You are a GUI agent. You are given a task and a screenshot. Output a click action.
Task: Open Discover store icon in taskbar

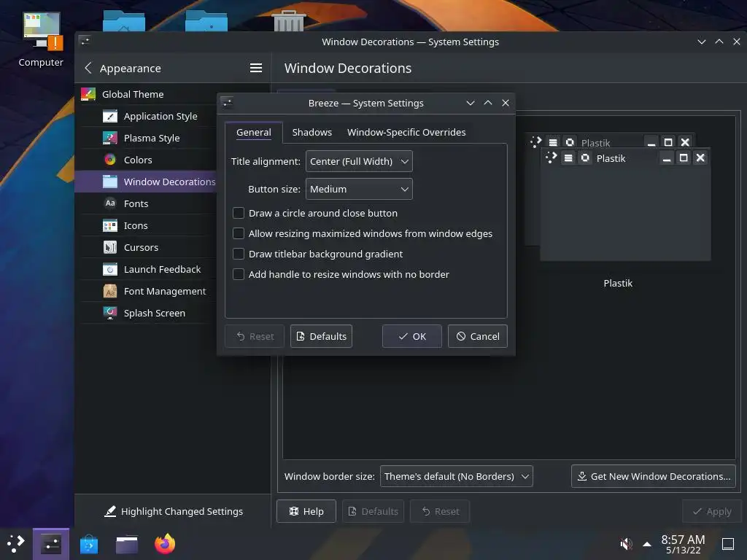click(x=89, y=544)
